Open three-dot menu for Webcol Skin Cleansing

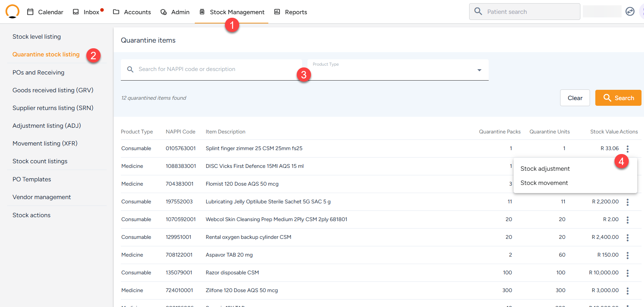627,220
